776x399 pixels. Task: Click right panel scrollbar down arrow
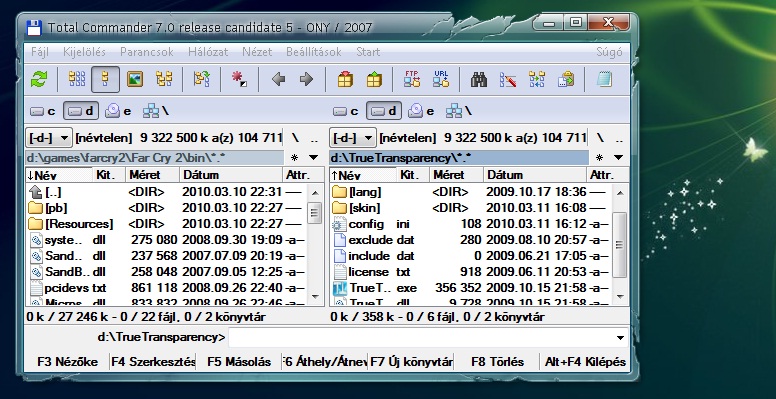(x=620, y=297)
